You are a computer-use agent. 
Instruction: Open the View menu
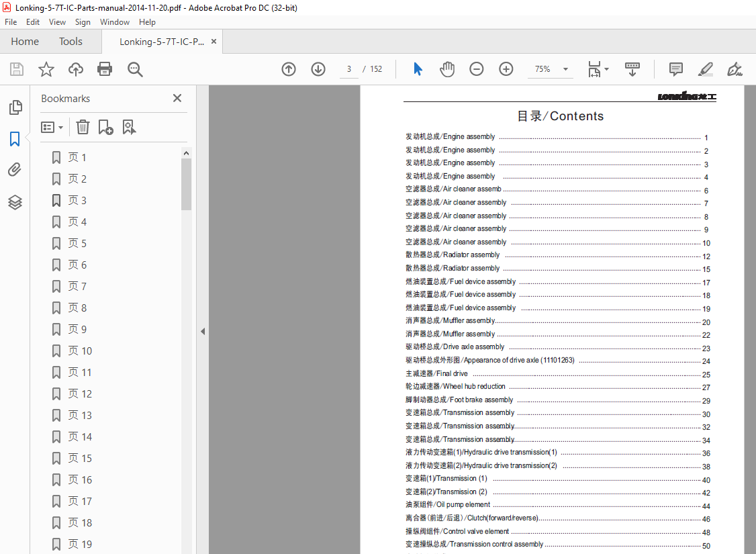pos(57,22)
